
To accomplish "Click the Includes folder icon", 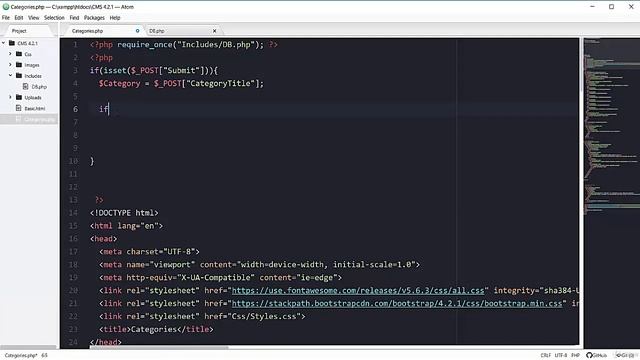I will pos(19,76).
